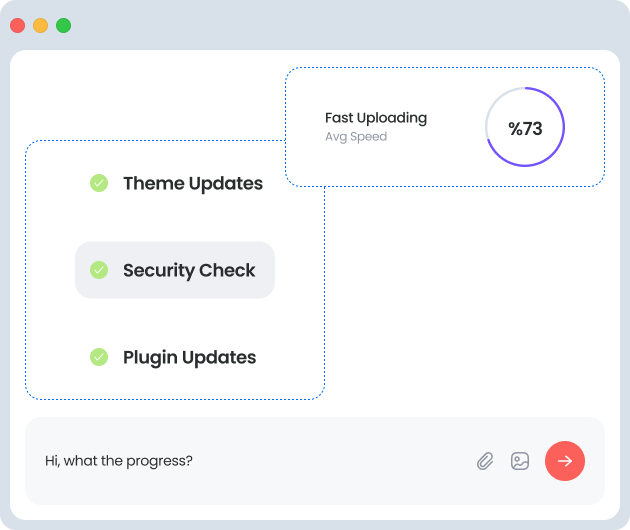Select the highlighted Security Check item

pos(189,270)
